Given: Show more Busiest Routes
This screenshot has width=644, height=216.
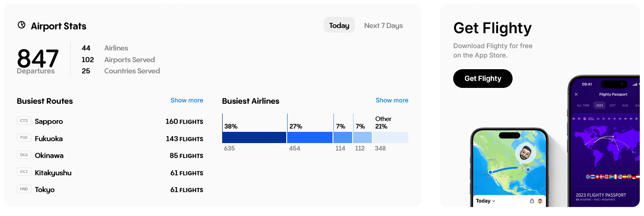Looking at the screenshot, I should tap(187, 100).
